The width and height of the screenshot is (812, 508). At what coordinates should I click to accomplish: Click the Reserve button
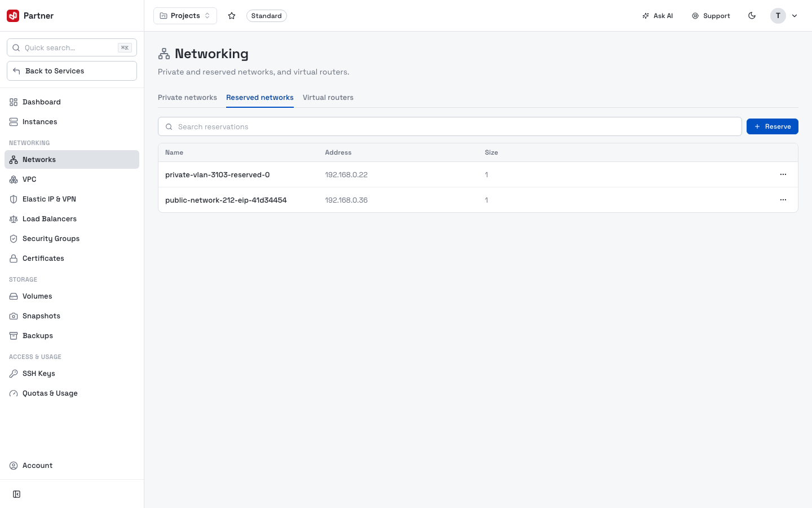tap(773, 126)
